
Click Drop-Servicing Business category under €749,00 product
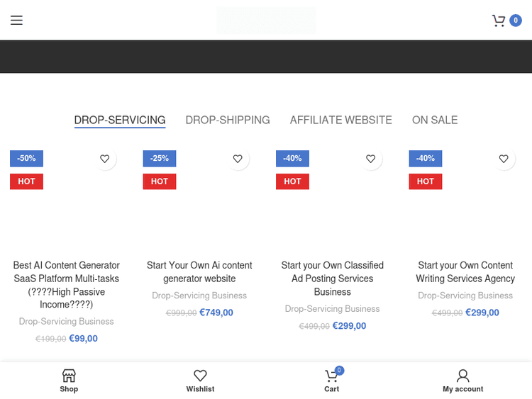pos(199,296)
